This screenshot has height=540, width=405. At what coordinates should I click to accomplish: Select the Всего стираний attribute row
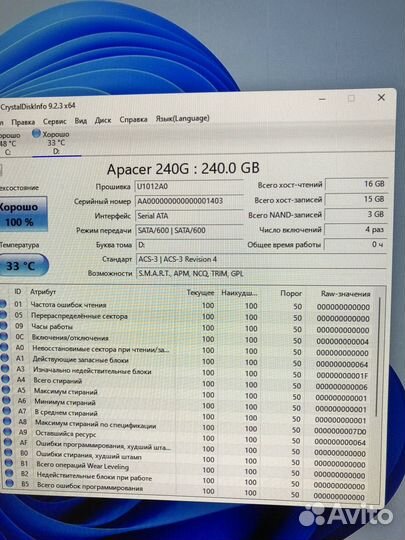[x=187, y=383]
